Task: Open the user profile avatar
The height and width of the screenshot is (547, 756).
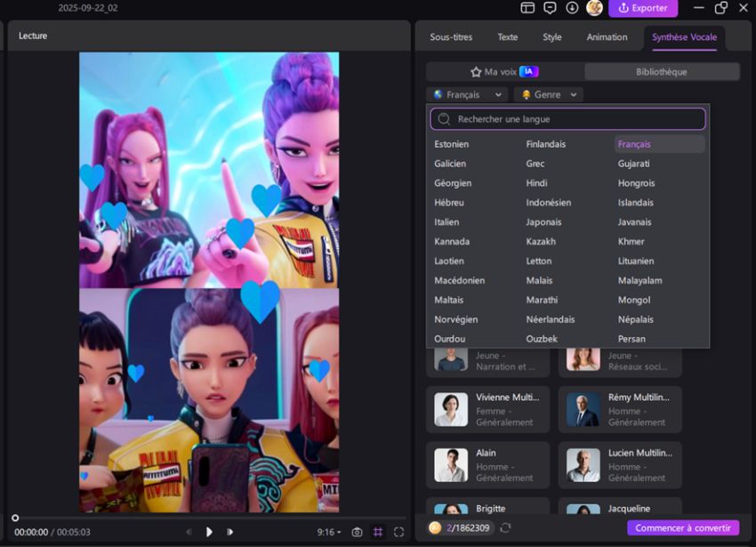Action: click(x=594, y=8)
